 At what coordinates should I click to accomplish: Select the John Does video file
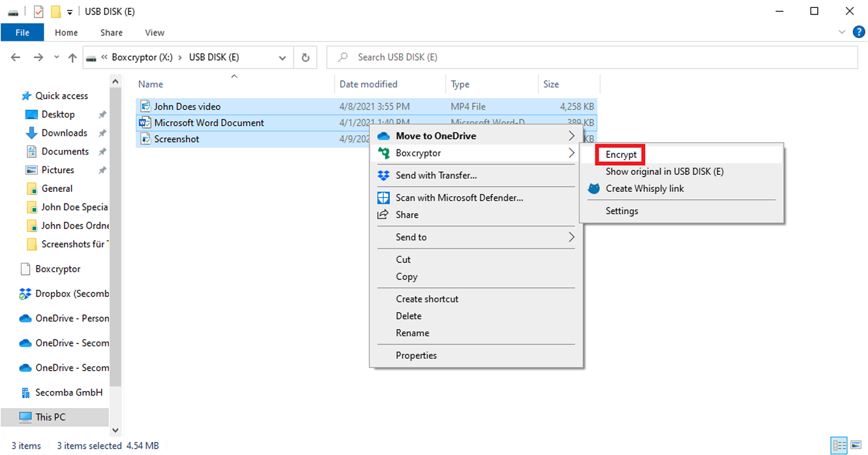click(187, 106)
